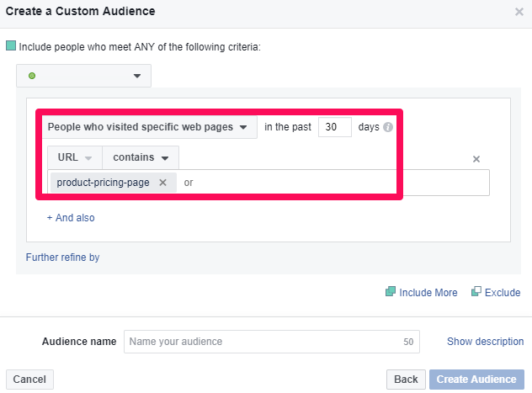The width and height of the screenshot is (532, 393).
Task: Open the 'contains' condition dropdown
Action: [141, 157]
